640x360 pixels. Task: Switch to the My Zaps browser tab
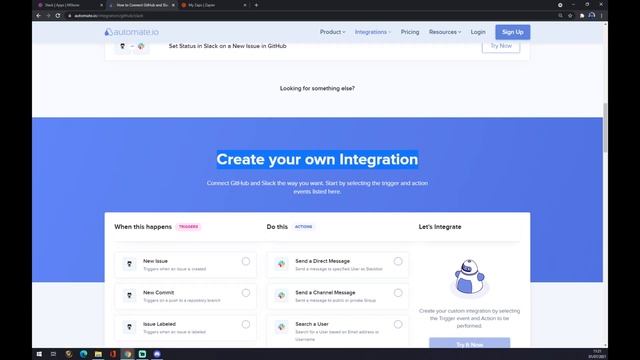click(214, 5)
